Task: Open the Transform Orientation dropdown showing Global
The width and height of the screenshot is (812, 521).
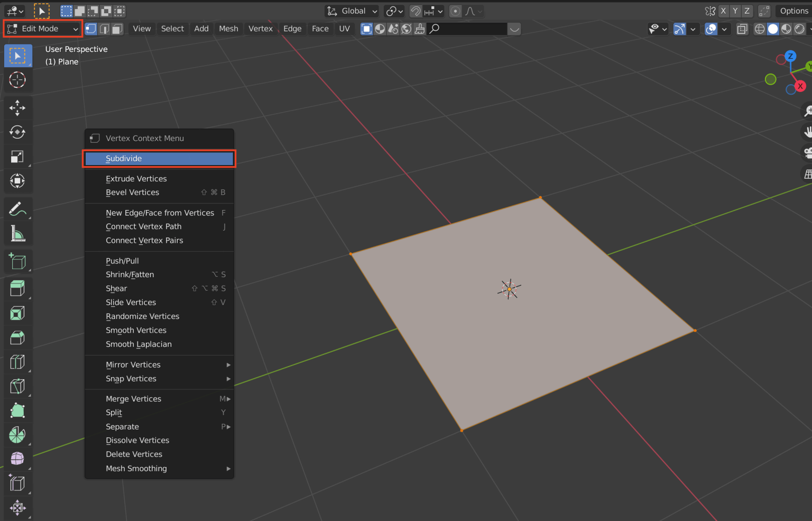Action: coord(352,11)
